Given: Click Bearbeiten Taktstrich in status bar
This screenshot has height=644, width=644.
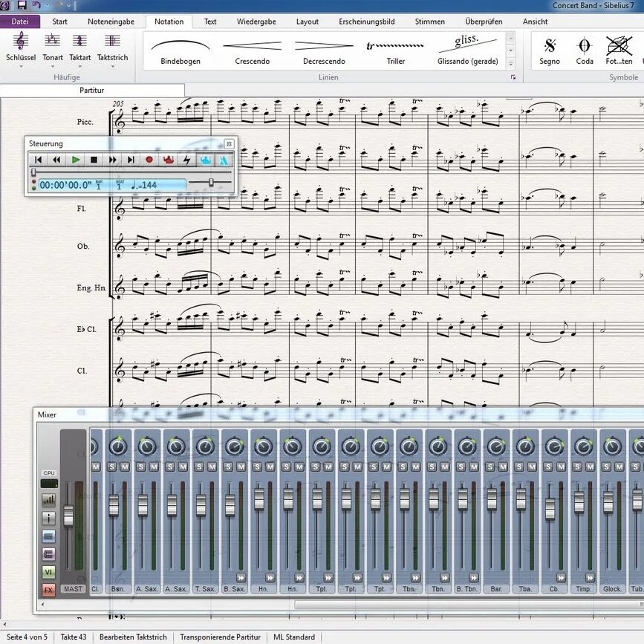Looking at the screenshot, I should click(133, 637).
